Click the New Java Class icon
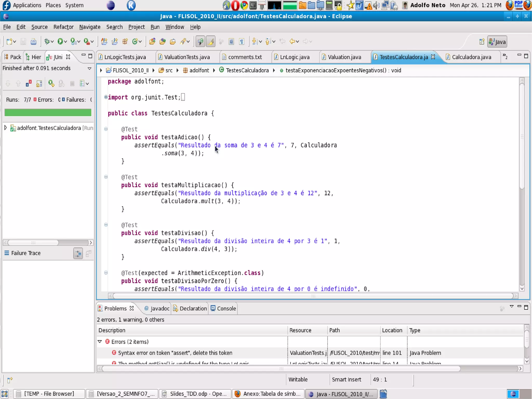The height and width of the screenshot is (399, 532). tap(135, 41)
